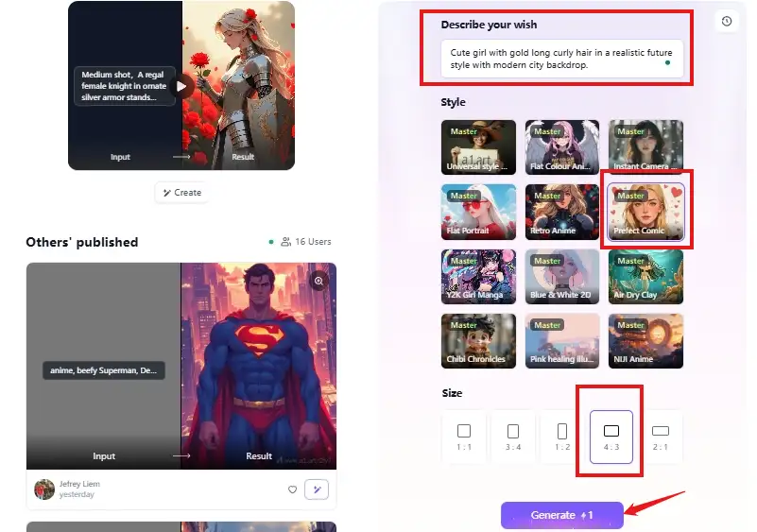Click the Style section label
Image resolution: width=757 pixels, height=532 pixels.
(453, 102)
